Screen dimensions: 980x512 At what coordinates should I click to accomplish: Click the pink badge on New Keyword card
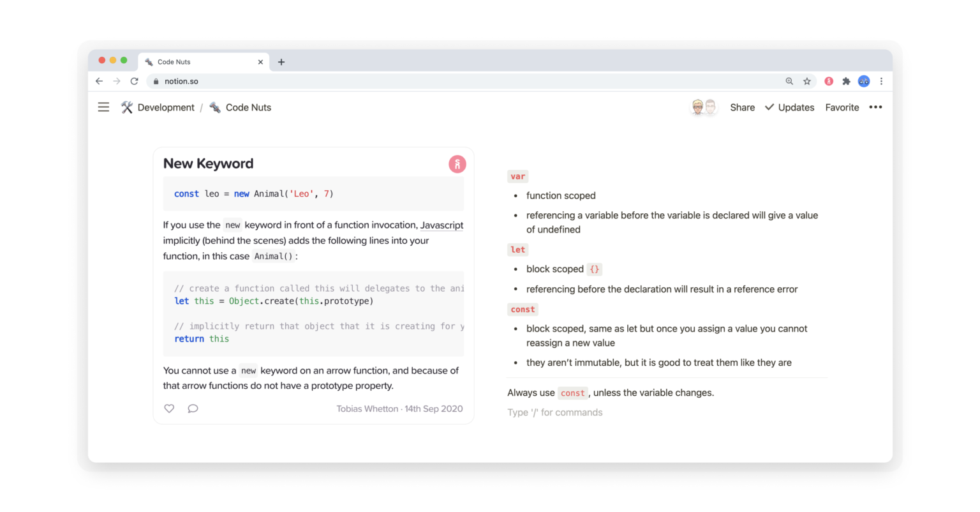tap(457, 164)
